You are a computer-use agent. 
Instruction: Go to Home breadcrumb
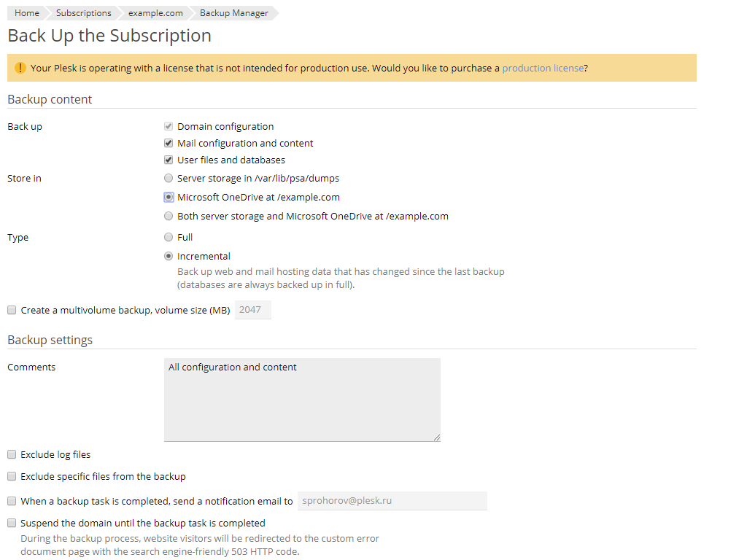pos(27,13)
